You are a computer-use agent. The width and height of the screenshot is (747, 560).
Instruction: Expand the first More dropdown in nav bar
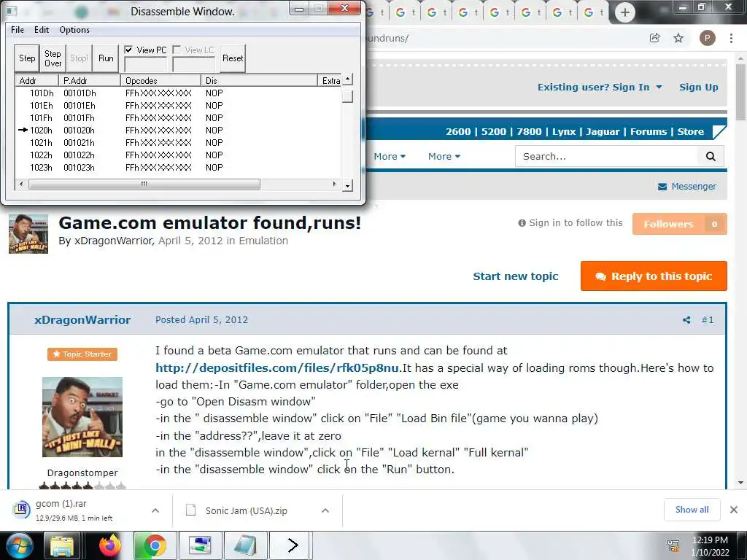point(390,157)
